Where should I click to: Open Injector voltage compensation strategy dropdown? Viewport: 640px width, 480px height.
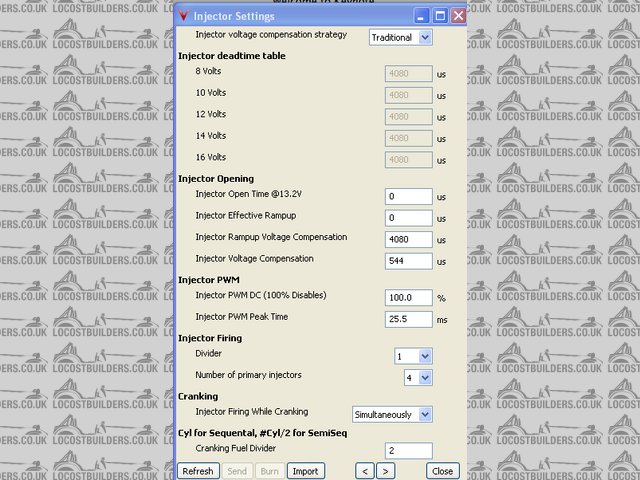click(x=400, y=37)
